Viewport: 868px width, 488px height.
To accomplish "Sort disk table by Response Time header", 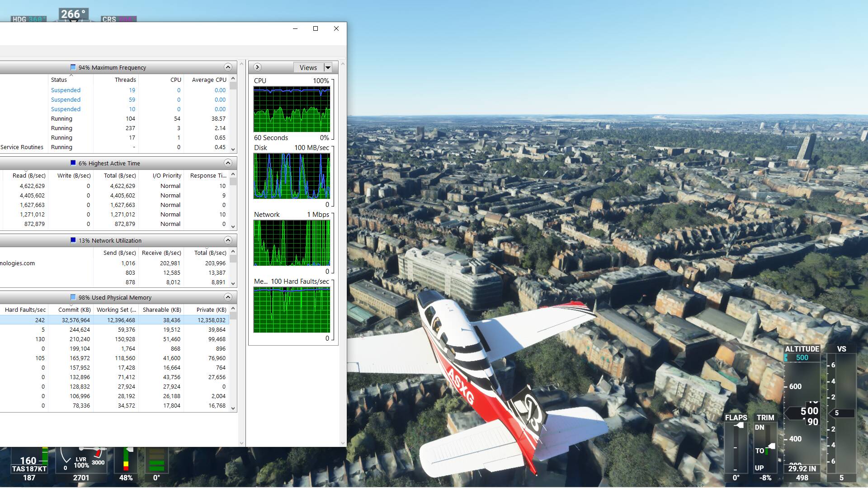I will click(x=206, y=175).
